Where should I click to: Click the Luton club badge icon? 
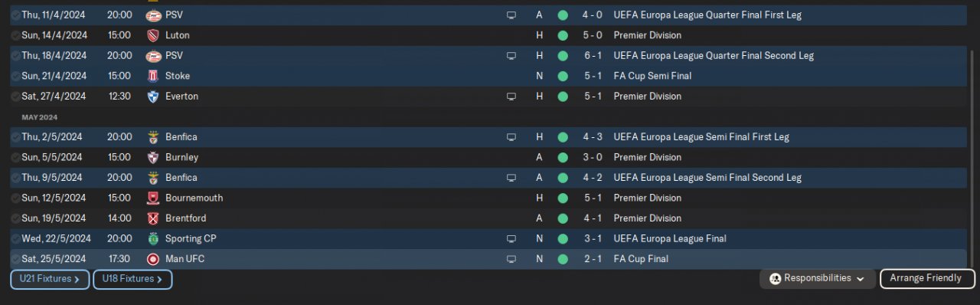tap(153, 35)
